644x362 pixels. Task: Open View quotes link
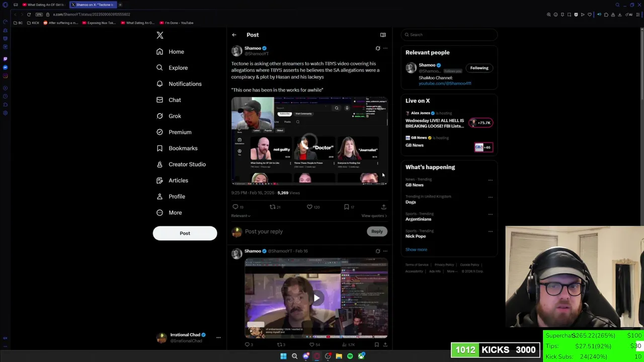374,216
